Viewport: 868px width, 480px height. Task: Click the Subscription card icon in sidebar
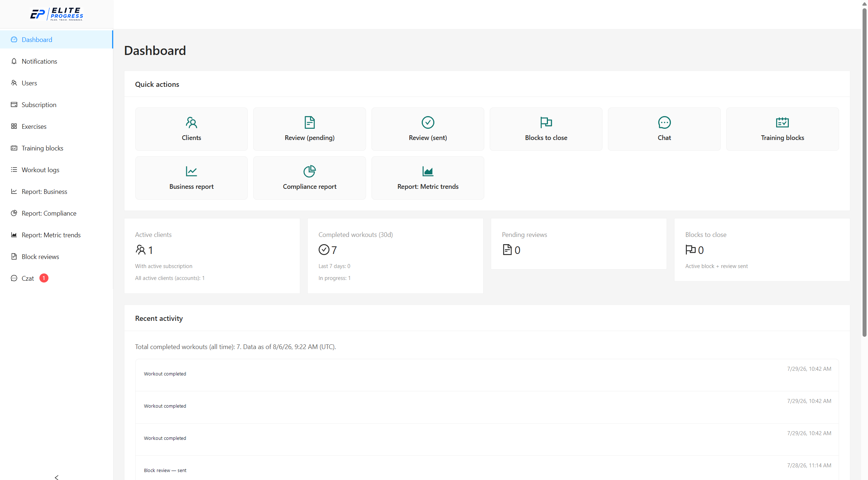(14, 105)
